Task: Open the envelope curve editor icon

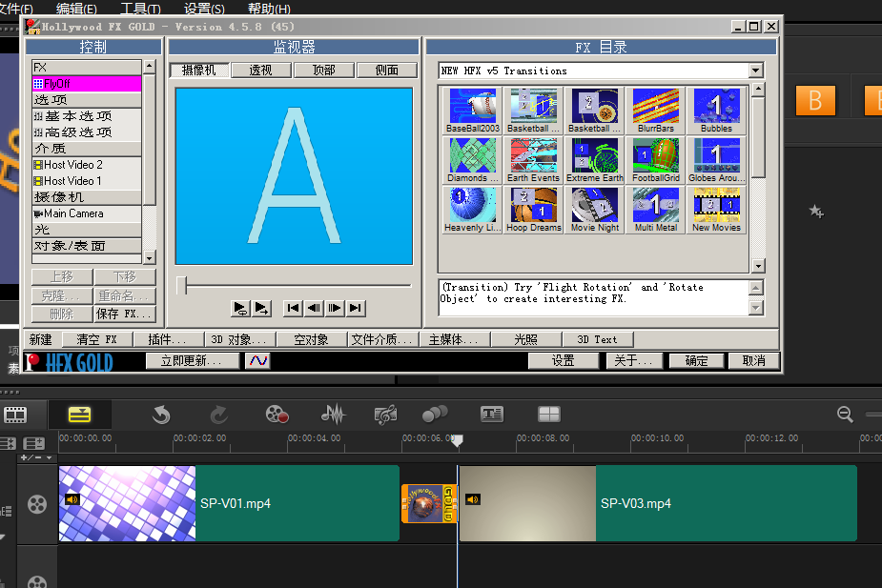Action: point(258,360)
